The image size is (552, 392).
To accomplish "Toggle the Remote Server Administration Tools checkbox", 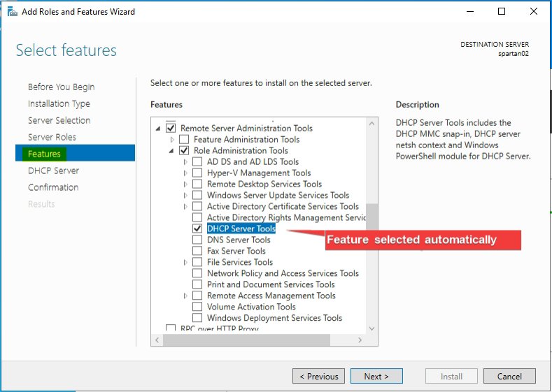I will click(x=171, y=128).
